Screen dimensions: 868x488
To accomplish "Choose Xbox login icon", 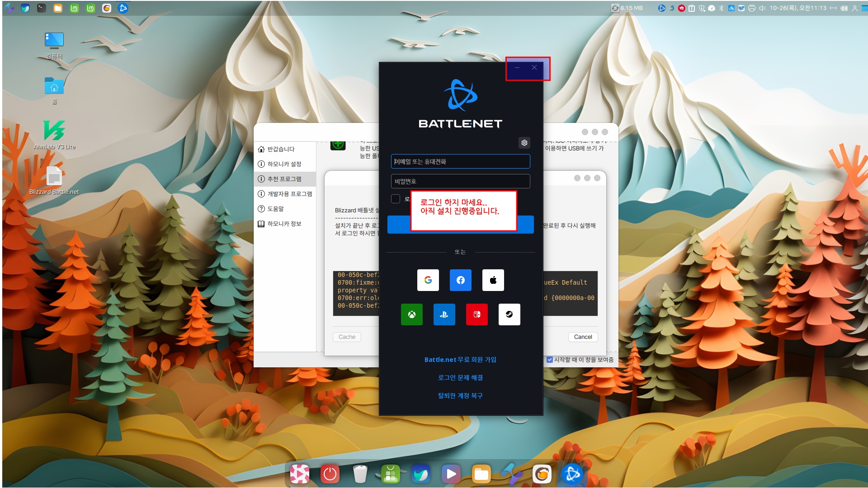I will 411,314.
